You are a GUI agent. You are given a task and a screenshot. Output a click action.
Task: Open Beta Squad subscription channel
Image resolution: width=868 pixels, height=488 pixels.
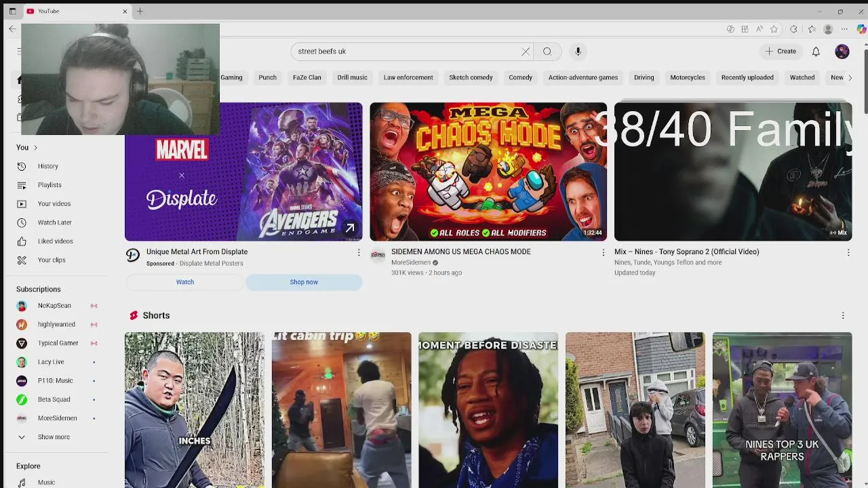(x=54, y=400)
